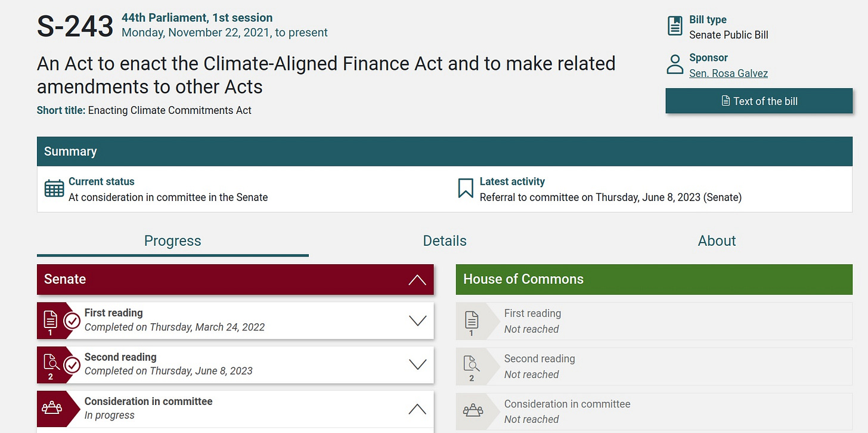The height and width of the screenshot is (433, 868).
Task: Switch to the Details tab
Action: (445, 241)
